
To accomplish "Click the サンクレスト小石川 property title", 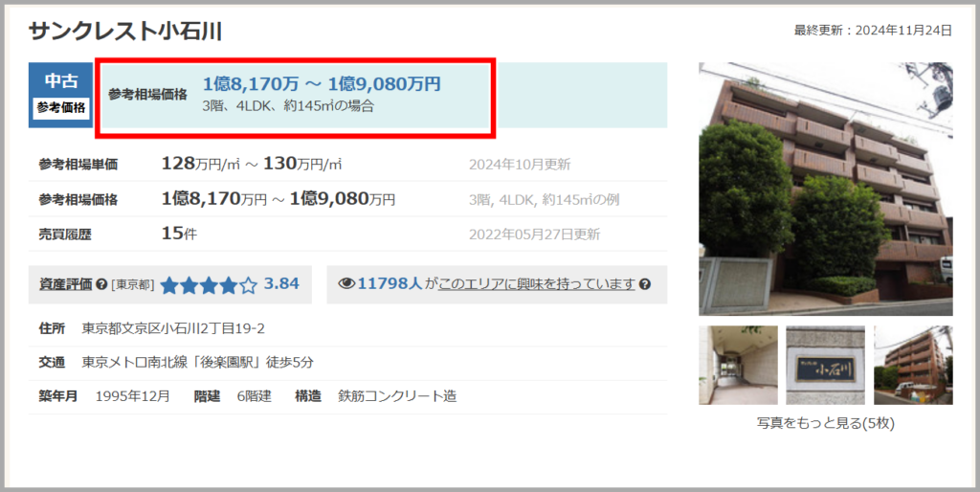I will [125, 32].
